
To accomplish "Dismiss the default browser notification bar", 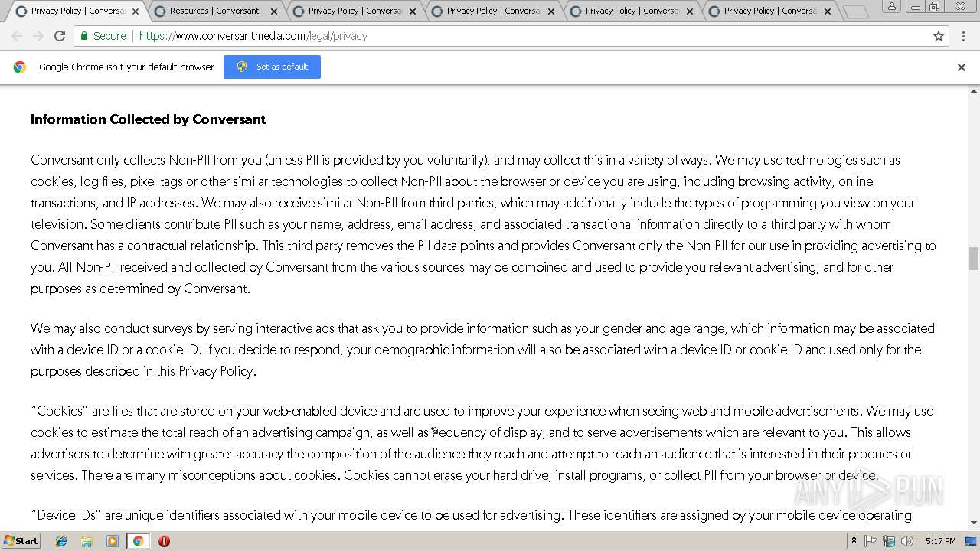I will (x=962, y=67).
